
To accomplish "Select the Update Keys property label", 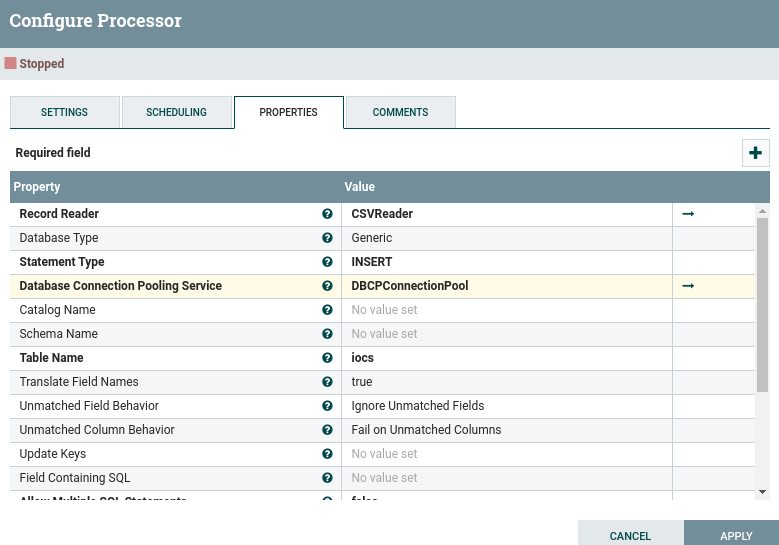I will click(x=53, y=454).
